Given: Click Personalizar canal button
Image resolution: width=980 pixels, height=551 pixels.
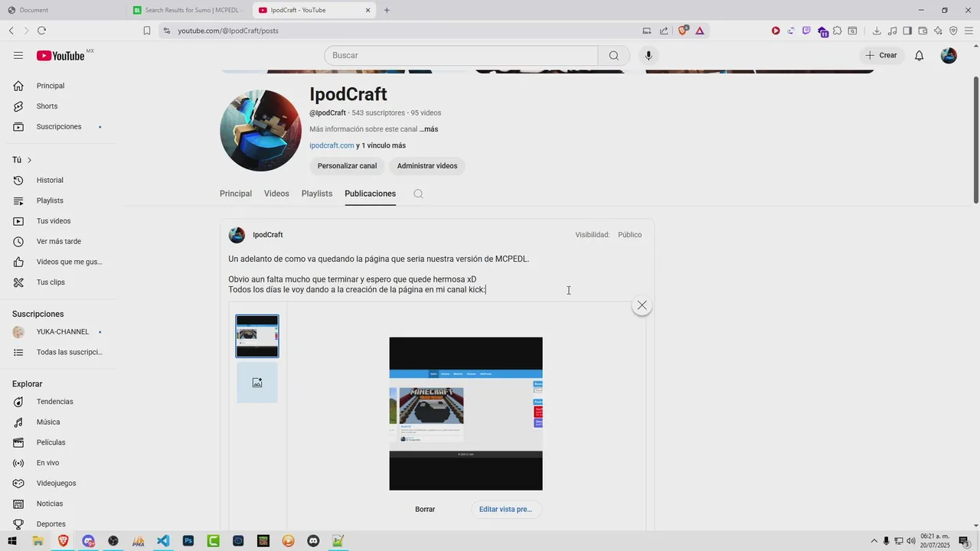Looking at the screenshot, I should (x=347, y=166).
